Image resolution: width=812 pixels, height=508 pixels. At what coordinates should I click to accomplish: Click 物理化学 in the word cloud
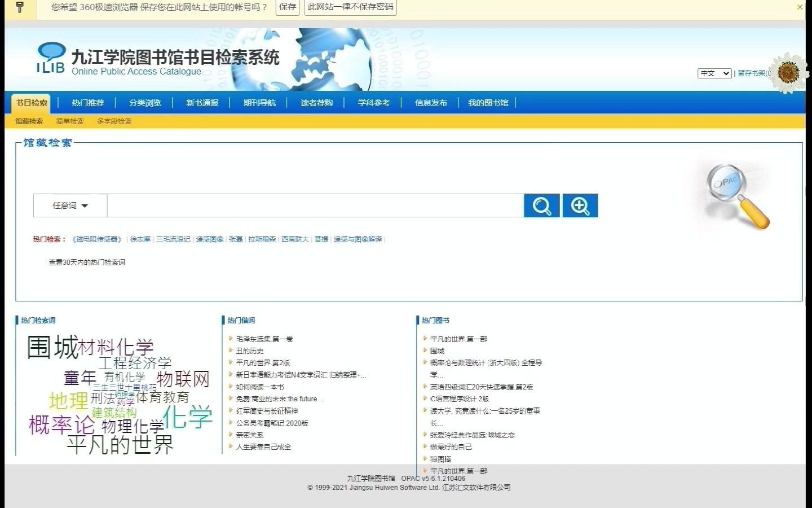133,426
